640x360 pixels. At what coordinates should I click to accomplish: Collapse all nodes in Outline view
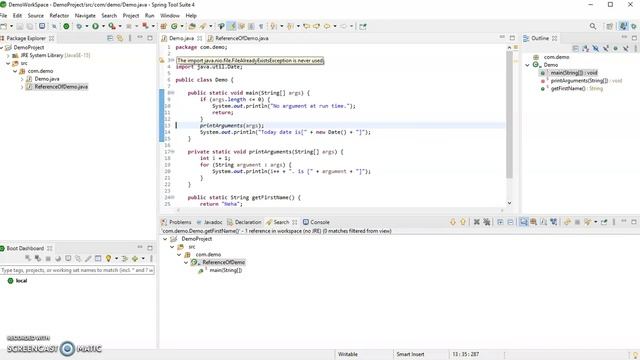(576, 49)
